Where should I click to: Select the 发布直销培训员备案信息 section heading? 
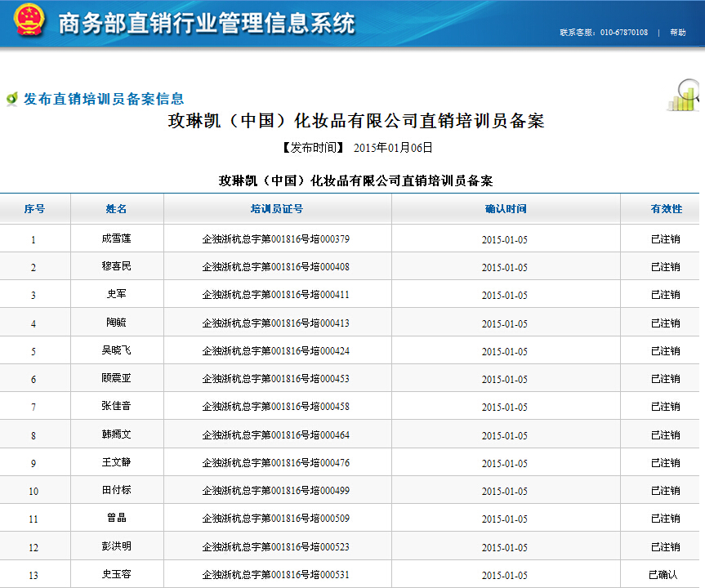click(x=104, y=99)
